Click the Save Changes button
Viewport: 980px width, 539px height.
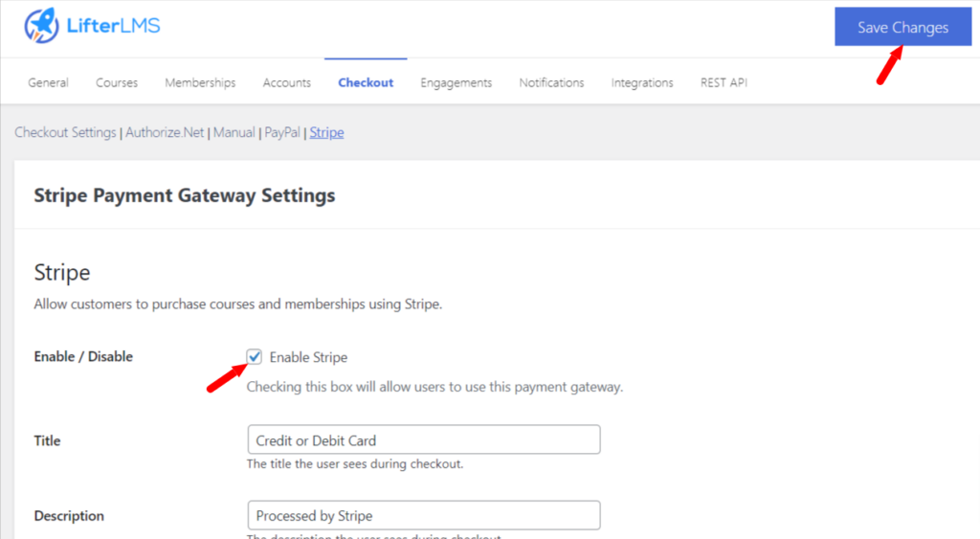tap(902, 27)
